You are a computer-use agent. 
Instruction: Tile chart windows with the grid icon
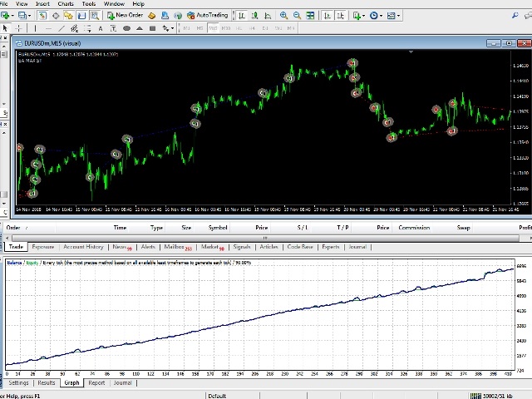coord(310,15)
